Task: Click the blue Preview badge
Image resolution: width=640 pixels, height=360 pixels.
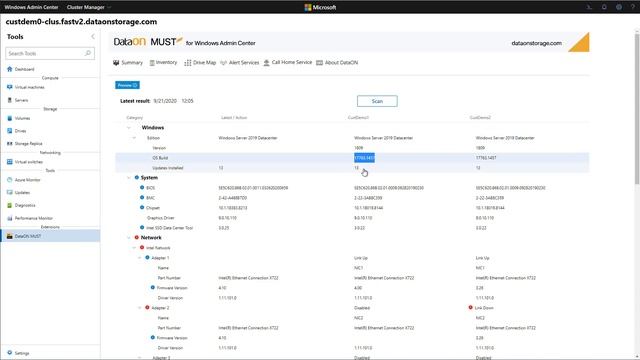Action: [127, 85]
